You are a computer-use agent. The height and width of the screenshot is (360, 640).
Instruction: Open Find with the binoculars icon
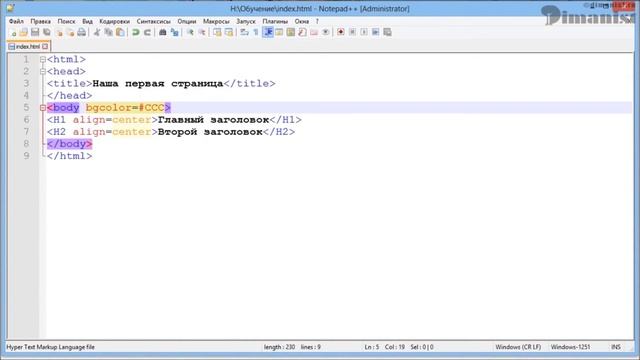[x=162, y=32]
